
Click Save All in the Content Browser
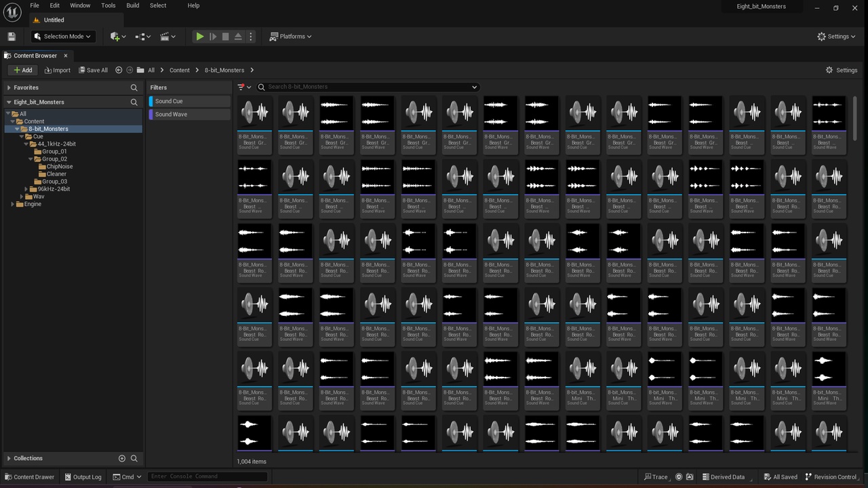(93, 70)
